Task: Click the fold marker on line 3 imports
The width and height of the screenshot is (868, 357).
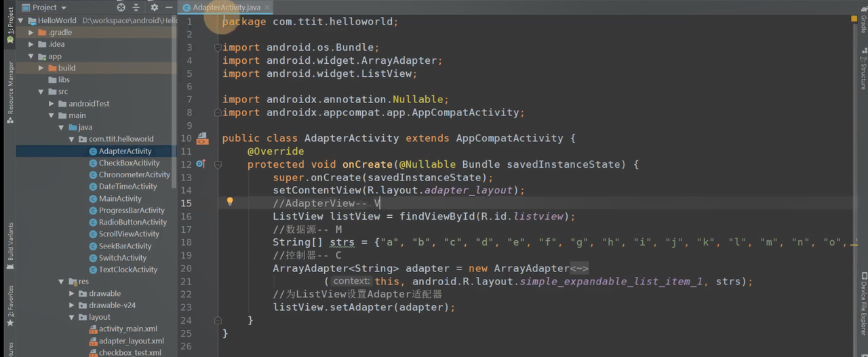Action: coord(218,48)
